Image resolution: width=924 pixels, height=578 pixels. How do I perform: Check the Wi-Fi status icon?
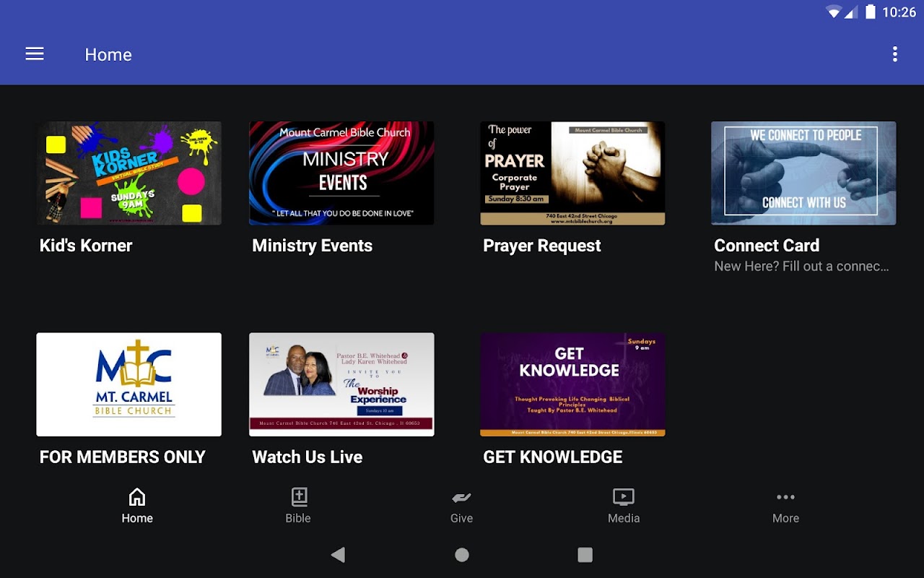point(834,12)
